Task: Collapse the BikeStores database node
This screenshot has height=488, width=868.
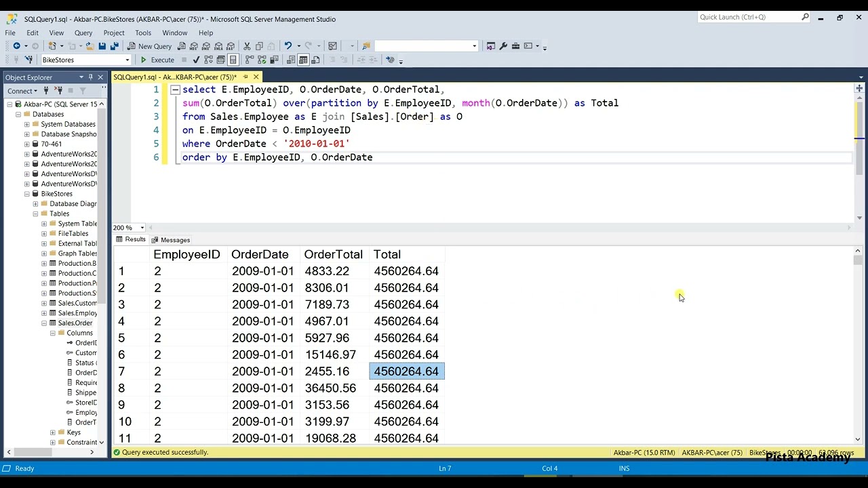Action: click(27, 194)
